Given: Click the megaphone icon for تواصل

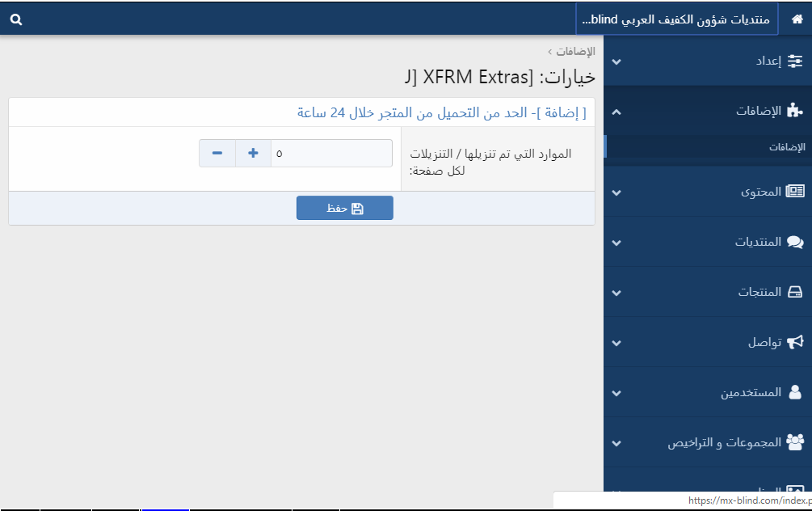Looking at the screenshot, I should [x=795, y=342].
